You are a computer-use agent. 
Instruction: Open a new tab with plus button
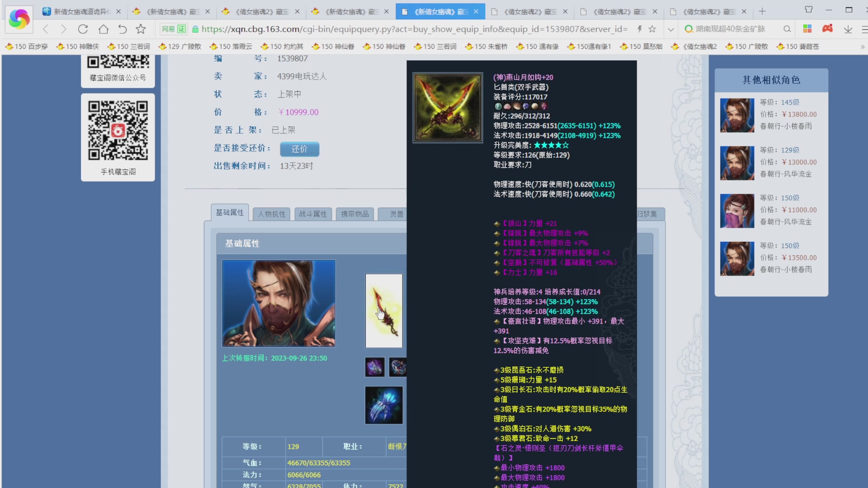click(762, 11)
